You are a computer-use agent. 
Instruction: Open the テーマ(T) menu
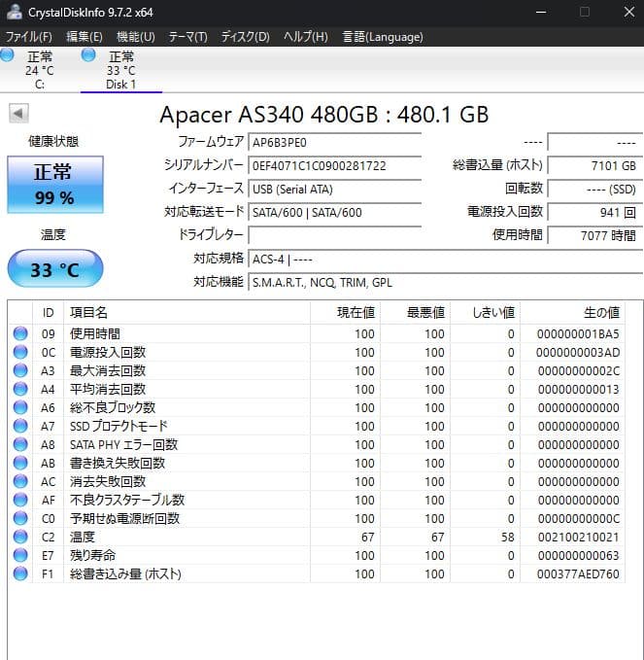187,37
